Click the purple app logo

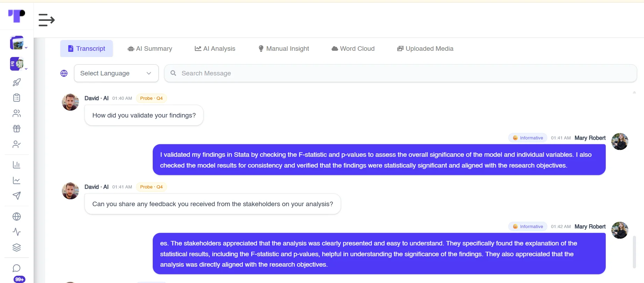tap(17, 16)
